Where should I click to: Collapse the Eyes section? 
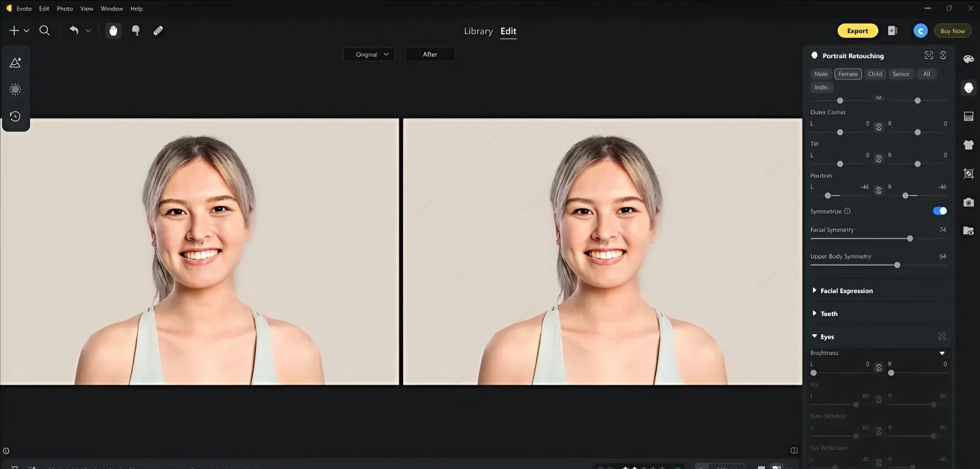pos(815,336)
